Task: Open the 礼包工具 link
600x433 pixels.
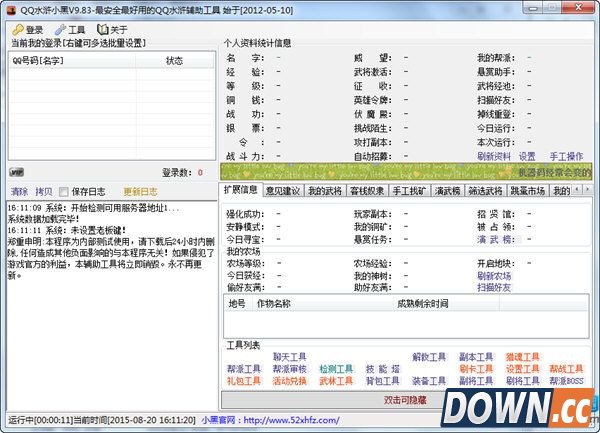Action: 243,381
